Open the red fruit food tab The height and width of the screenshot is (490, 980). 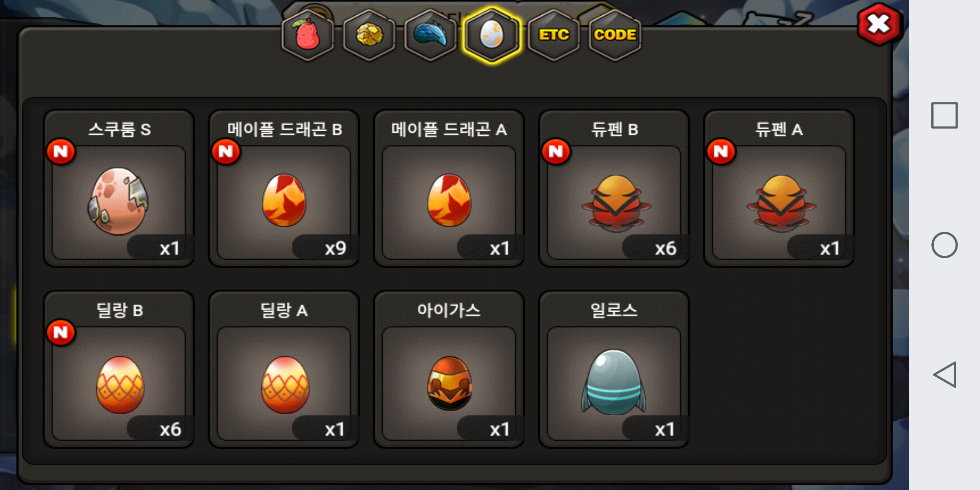(307, 35)
